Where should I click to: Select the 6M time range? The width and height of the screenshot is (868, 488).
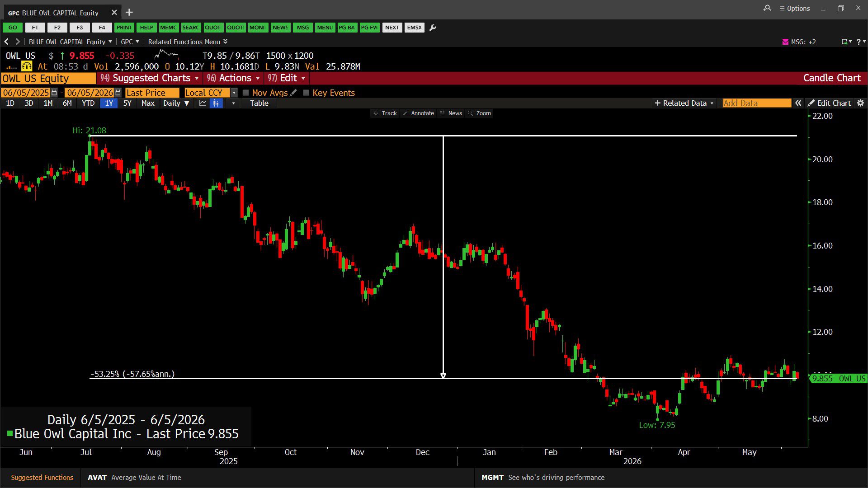(67, 103)
